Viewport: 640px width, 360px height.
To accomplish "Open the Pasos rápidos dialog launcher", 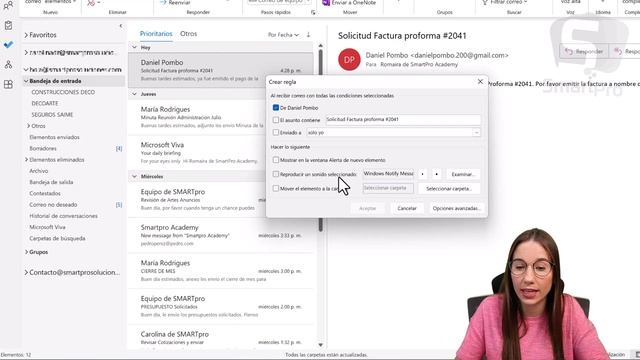I will [313, 13].
